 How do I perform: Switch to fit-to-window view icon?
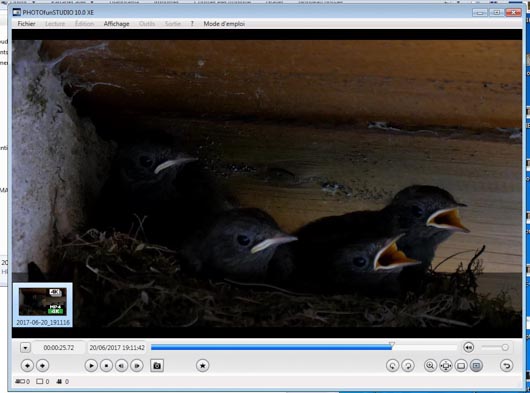point(461,366)
